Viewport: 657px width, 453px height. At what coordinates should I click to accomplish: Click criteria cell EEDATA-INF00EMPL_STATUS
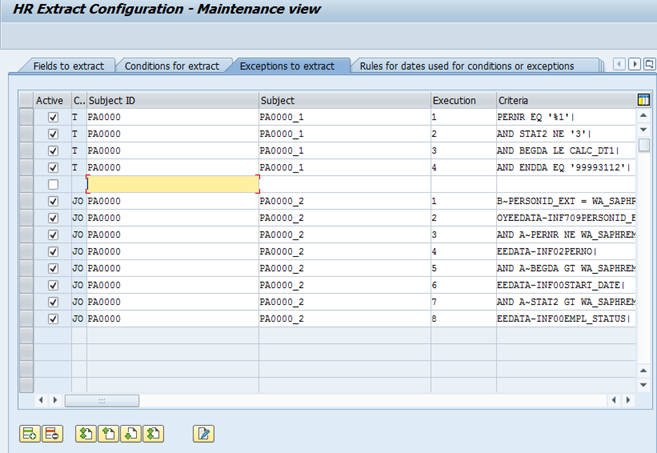[566, 318]
